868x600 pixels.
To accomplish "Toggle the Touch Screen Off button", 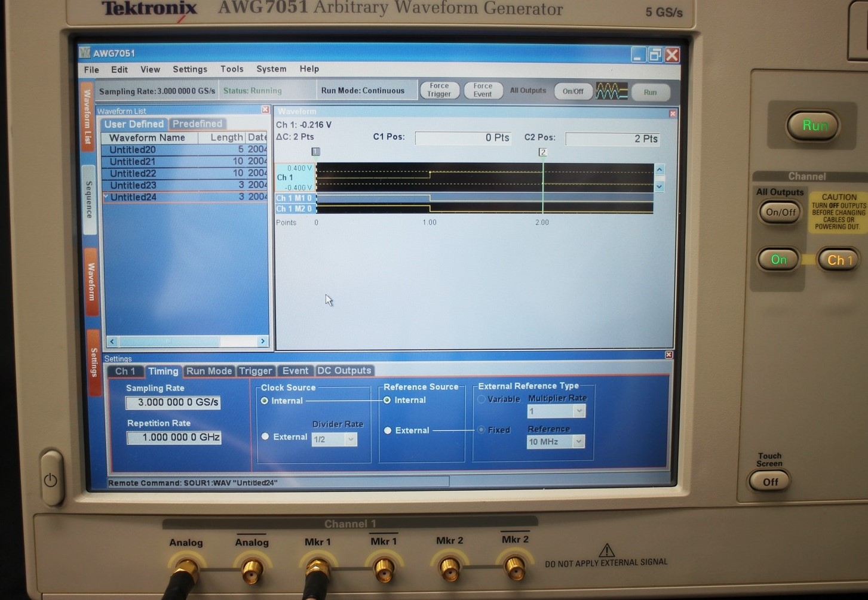I will pos(769,482).
